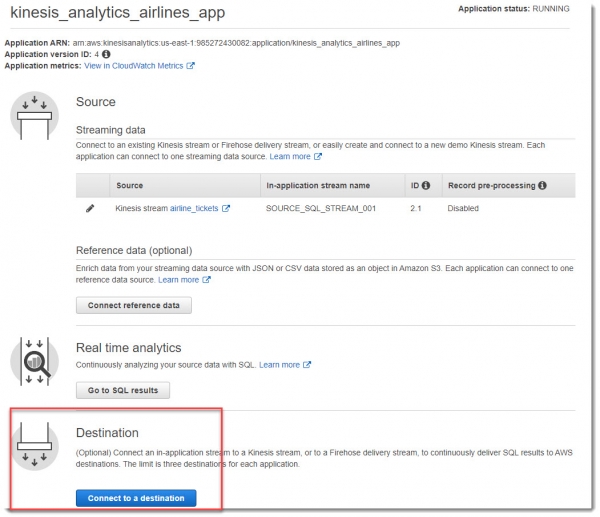Image resolution: width=600 pixels, height=517 pixels.
Task: Click the pencil edit icon for the source row
Action: pyautogui.click(x=90, y=209)
